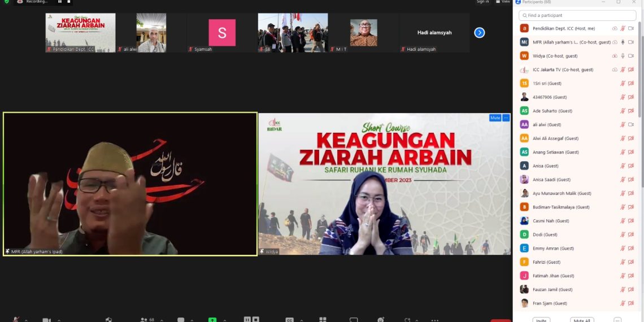Select participant Ade Suharto (Guest)
The height and width of the screenshot is (322, 644).
pyautogui.click(x=577, y=111)
